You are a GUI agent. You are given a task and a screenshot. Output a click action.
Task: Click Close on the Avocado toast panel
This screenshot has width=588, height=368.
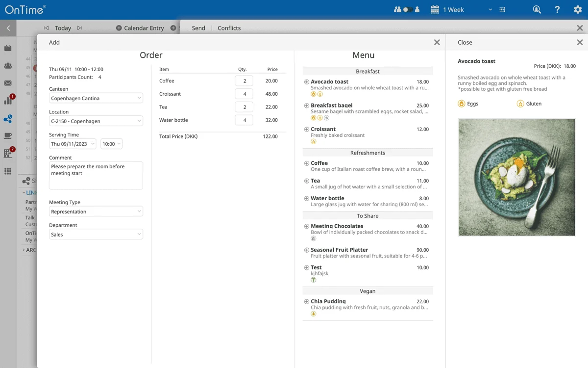pyautogui.click(x=465, y=43)
